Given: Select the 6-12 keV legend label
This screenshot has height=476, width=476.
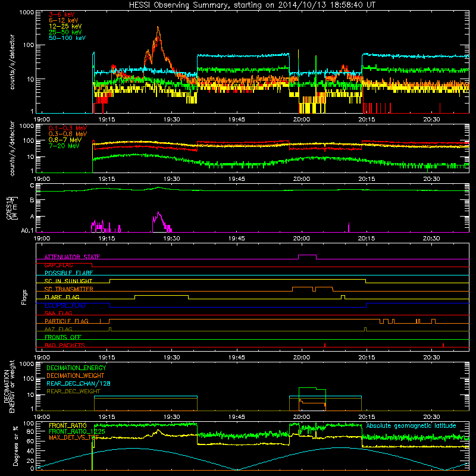Looking at the screenshot, I should 64,20.
